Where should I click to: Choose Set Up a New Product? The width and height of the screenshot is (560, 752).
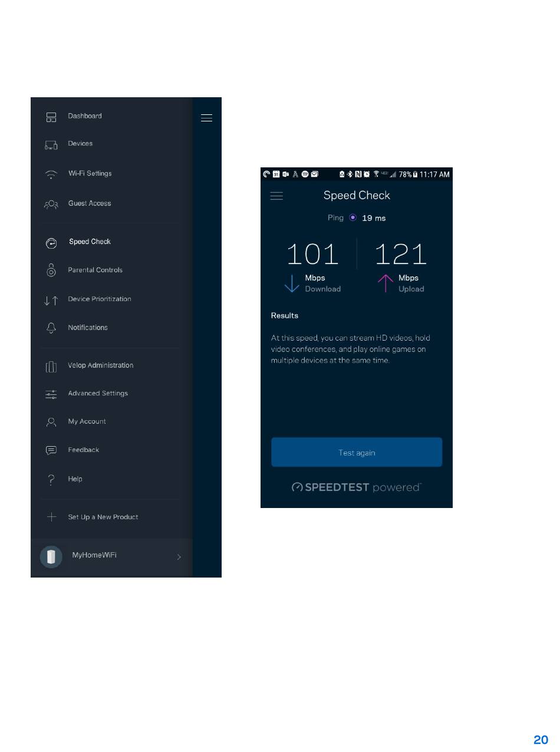tap(103, 517)
